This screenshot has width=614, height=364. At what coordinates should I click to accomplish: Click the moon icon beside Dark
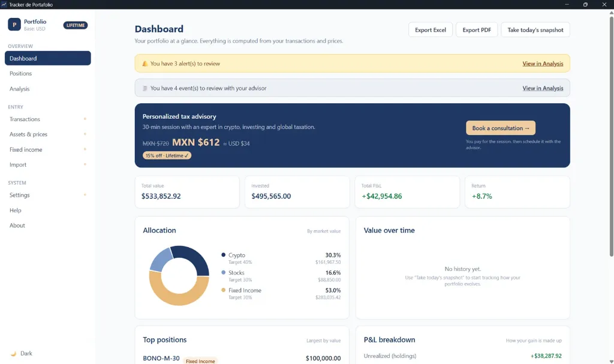(14, 353)
